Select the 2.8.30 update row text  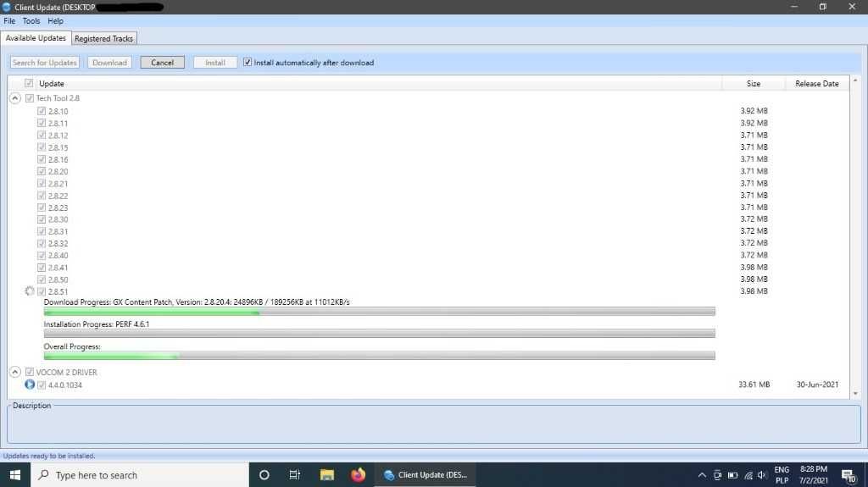pyautogui.click(x=58, y=219)
